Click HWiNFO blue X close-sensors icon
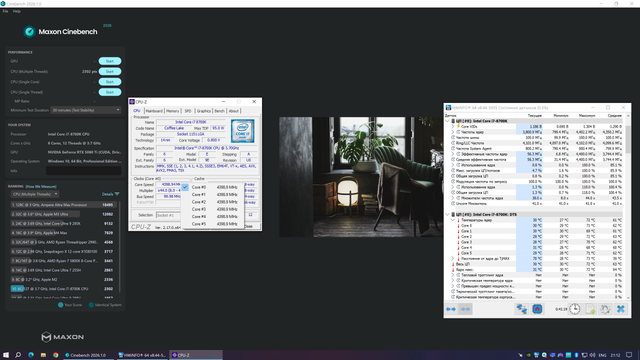The width and height of the screenshot is (640, 360). 620,309
